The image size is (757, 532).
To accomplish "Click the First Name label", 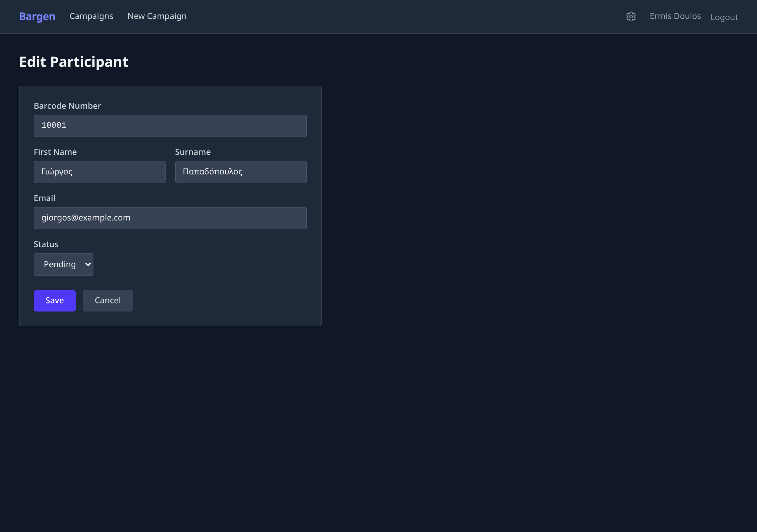I will [x=55, y=152].
